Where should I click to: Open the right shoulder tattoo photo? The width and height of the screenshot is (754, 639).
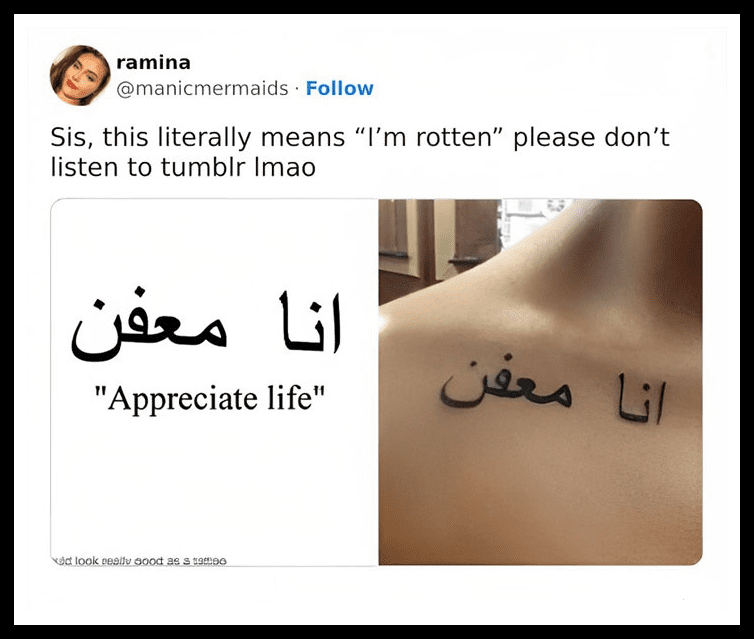point(540,382)
